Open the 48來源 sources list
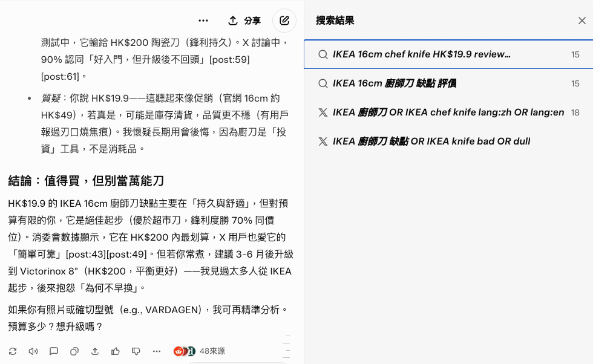The width and height of the screenshot is (593, 364). (212, 351)
